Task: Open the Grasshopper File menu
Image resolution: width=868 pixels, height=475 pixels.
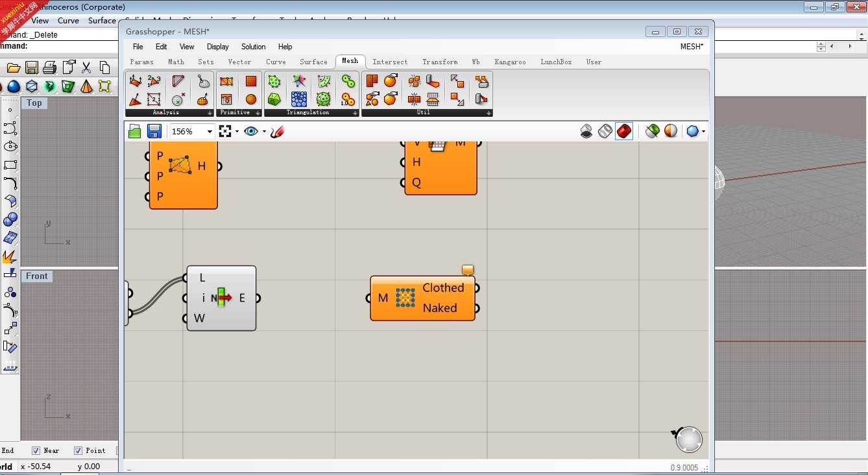Action: click(x=138, y=47)
